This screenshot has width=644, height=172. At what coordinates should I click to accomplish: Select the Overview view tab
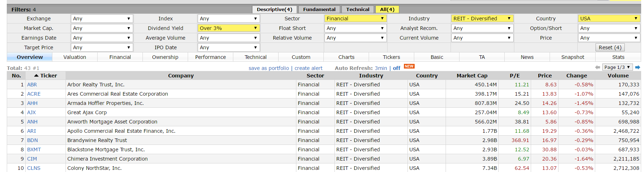(30, 57)
